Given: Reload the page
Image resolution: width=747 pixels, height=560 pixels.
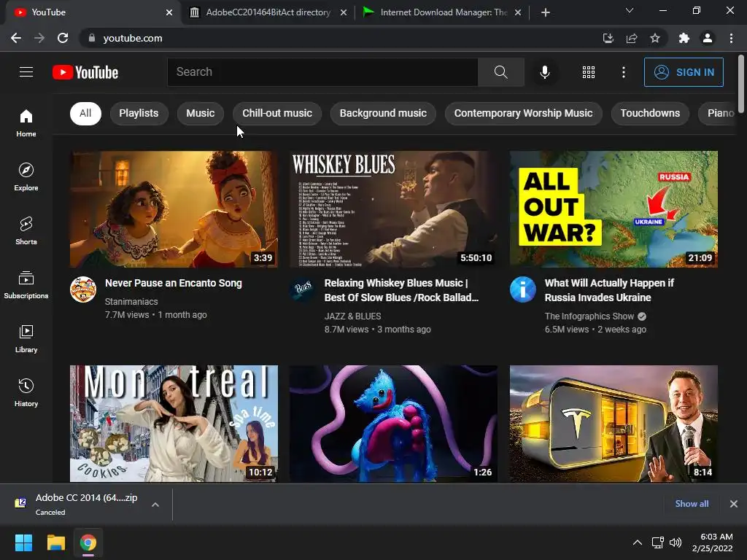Looking at the screenshot, I should coord(63,38).
